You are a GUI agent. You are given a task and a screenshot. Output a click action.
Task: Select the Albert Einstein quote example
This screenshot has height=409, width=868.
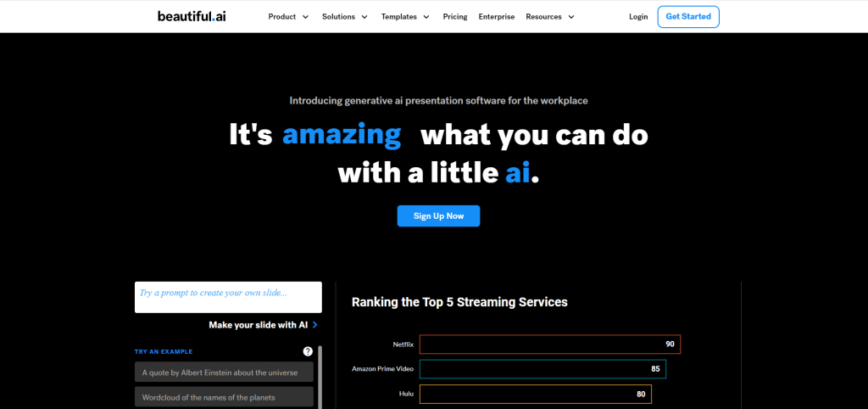[x=224, y=372]
